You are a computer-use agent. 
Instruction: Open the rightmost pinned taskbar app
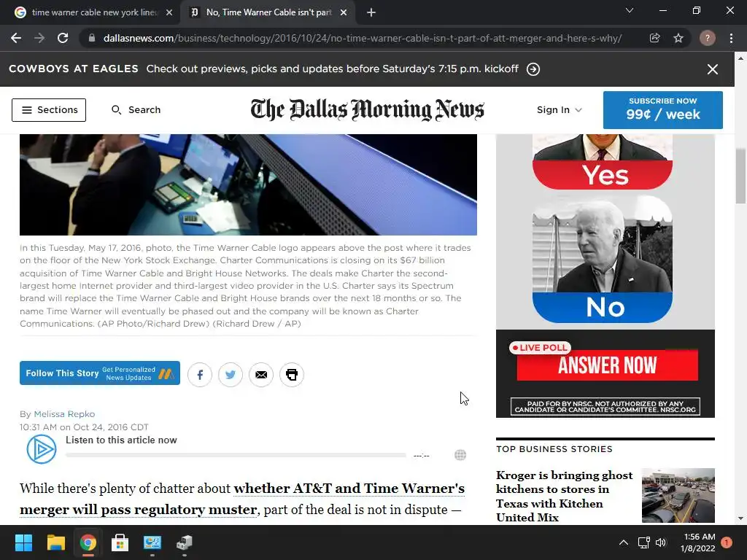click(x=185, y=542)
